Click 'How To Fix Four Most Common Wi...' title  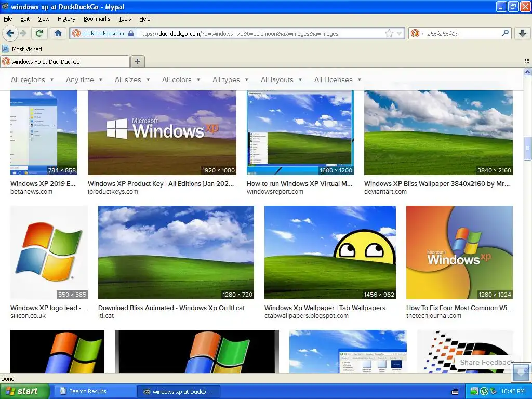point(459,308)
